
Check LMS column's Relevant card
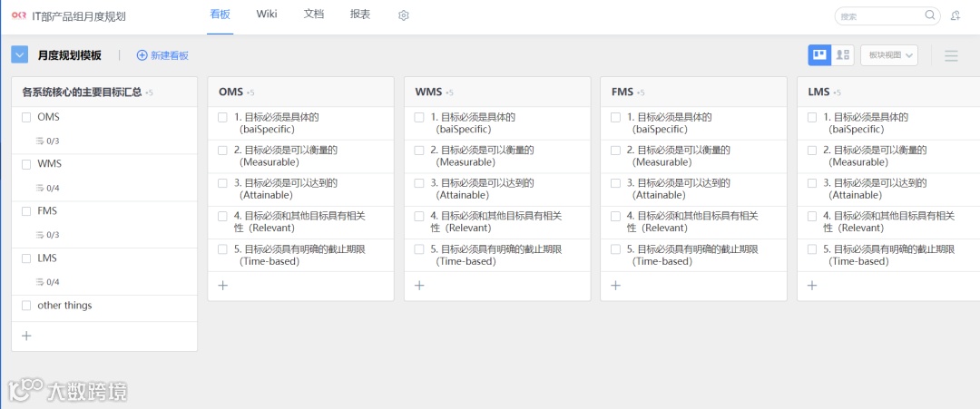pyautogui.click(x=812, y=217)
